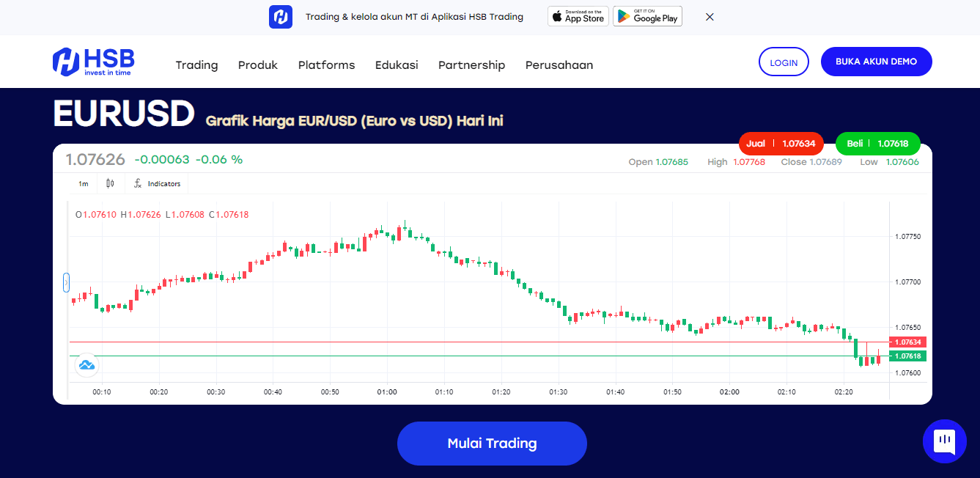Open the Produk menu
The width and height of the screenshot is (980, 478).
[257, 65]
